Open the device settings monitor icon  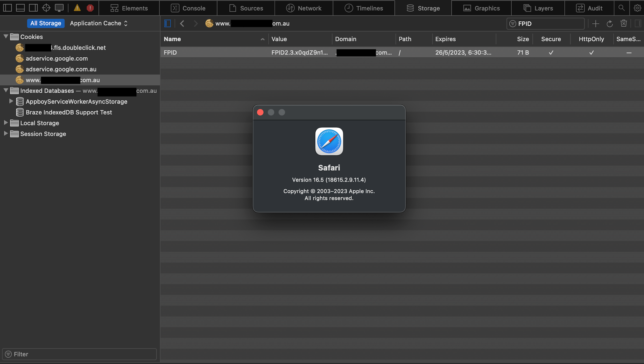coord(59,8)
